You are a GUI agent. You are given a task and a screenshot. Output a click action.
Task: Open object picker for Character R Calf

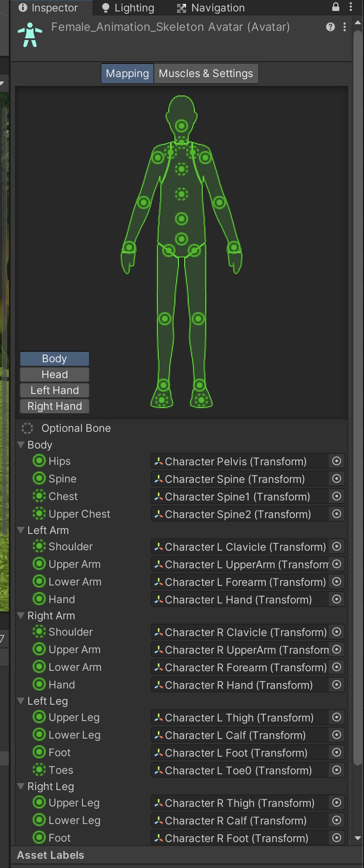tap(337, 820)
